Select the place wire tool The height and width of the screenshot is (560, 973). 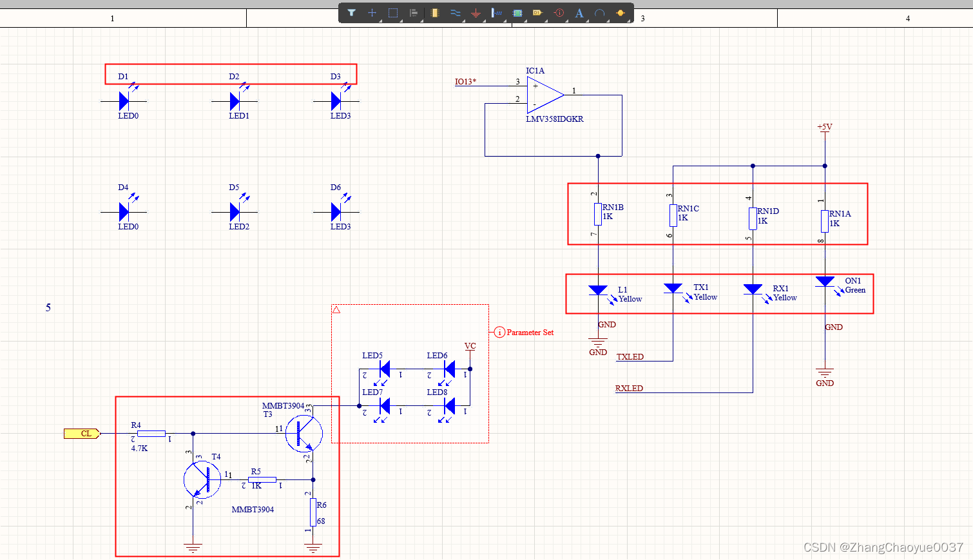[455, 12]
